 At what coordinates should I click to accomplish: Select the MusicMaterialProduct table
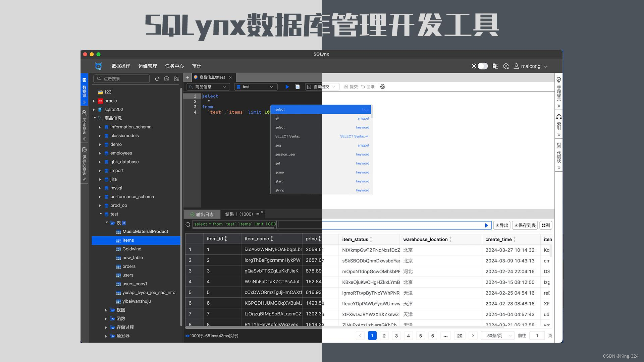[145, 232]
